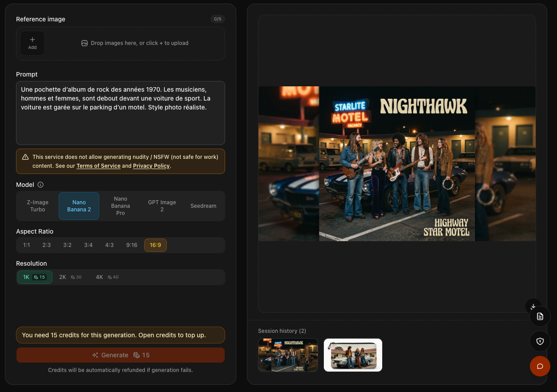Click the image icon in the drop zone

coord(85,43)
